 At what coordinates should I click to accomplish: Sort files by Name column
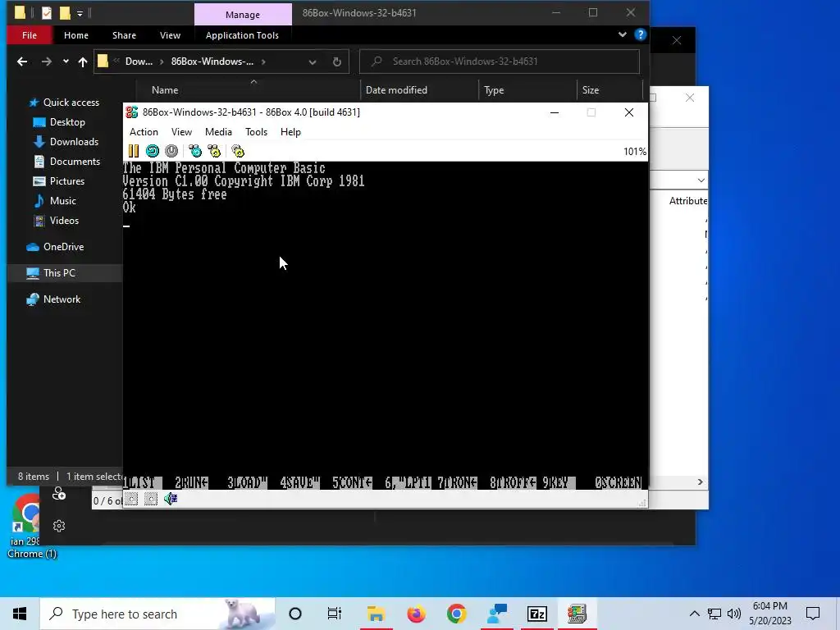pyautogui.click(x=165, y=90)
